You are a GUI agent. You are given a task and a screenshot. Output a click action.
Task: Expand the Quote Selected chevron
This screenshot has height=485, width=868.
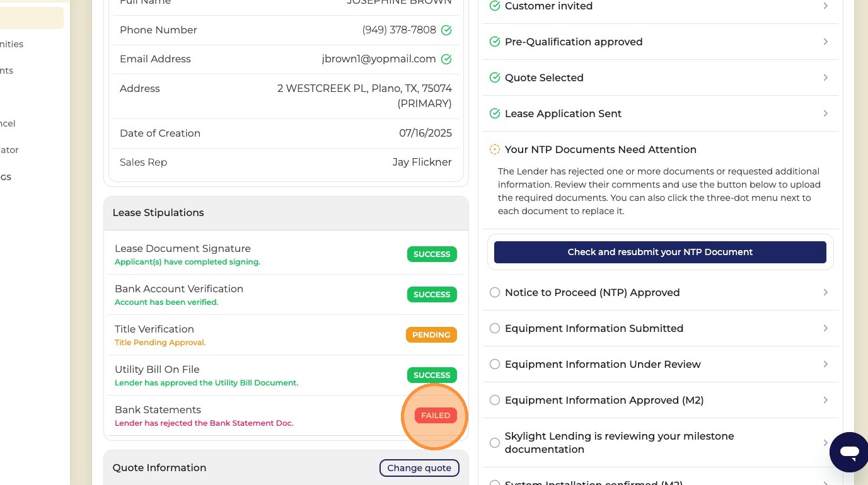(826, 77)
